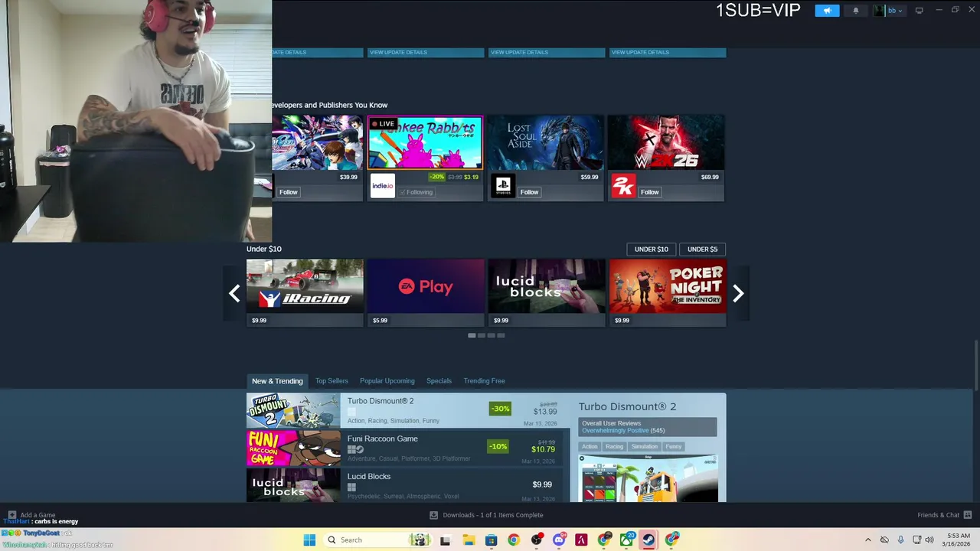Select the first carousel page dot
The width and height of the screenshot is (980, 551).
[x=472, y=335]
